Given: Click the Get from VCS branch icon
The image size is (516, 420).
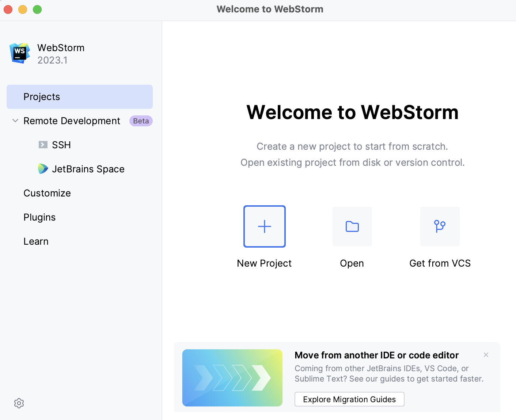Looking at the screenshot, I should 440,226.
